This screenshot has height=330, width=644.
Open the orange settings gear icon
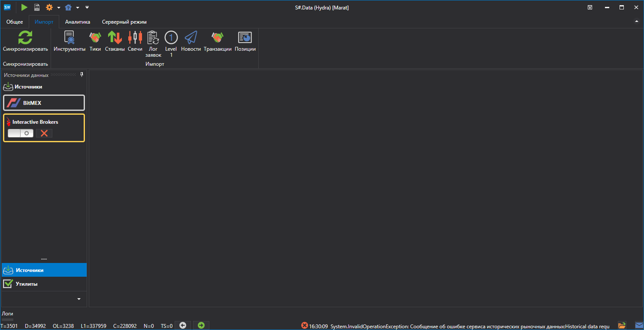(49, 7)
